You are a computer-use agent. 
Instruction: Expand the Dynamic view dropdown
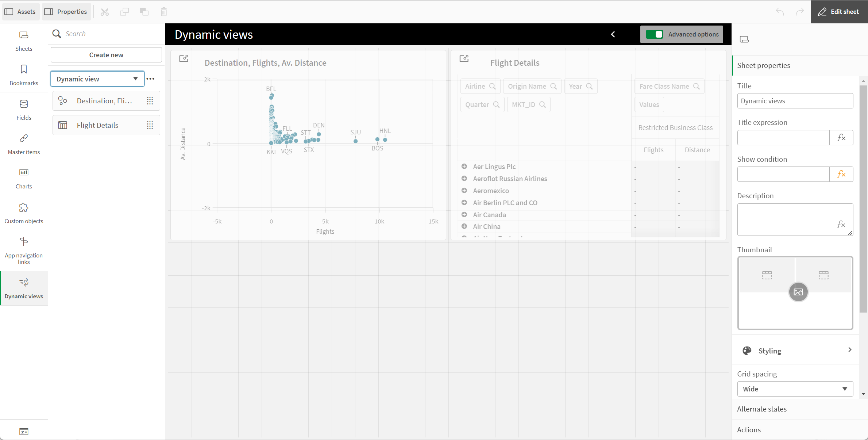click(x=136, y=78)
